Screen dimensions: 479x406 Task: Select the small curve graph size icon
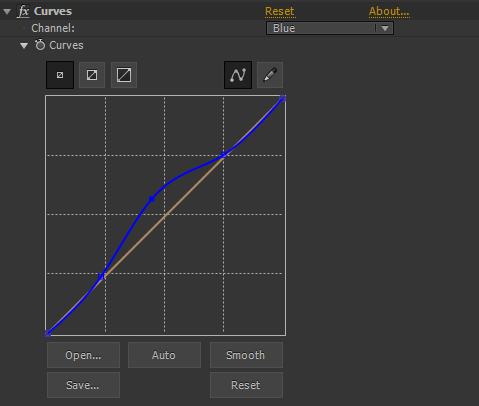(x=60, y=75)
